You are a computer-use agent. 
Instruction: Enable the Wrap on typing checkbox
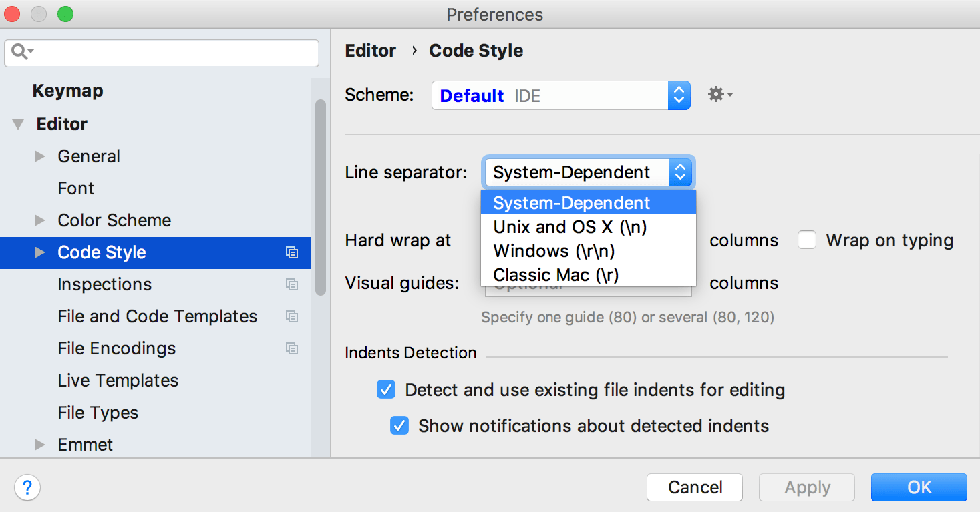click(806, 240)
